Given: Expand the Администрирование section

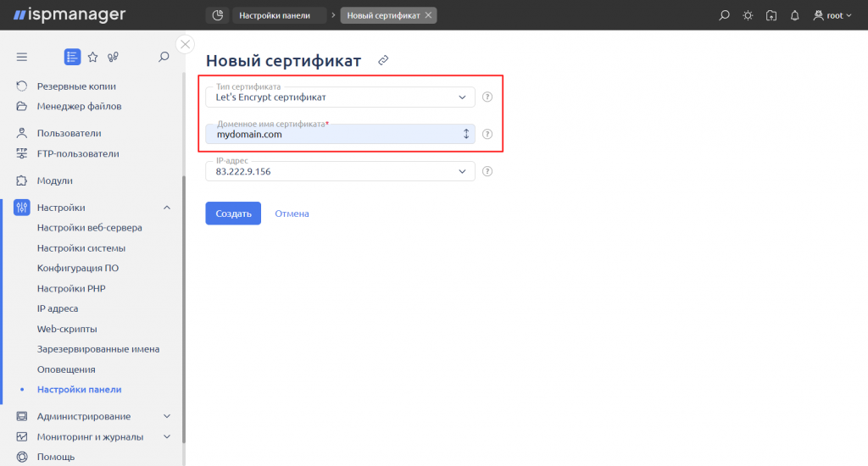Looking at the screenshot, I should [167, 416].
